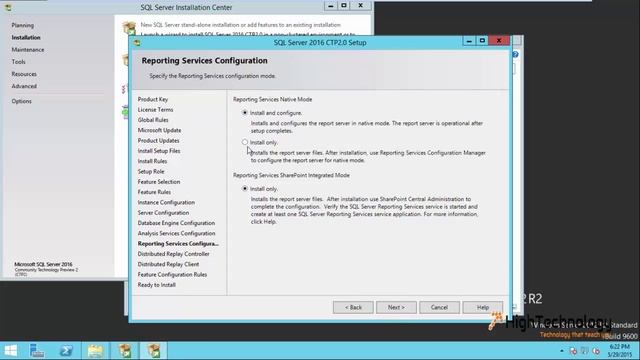This screenshot has width=640, height=360.
Task: Minimize the SQL Server 2016 CTP2.0 Setup window
Action: tap(469, 41)
